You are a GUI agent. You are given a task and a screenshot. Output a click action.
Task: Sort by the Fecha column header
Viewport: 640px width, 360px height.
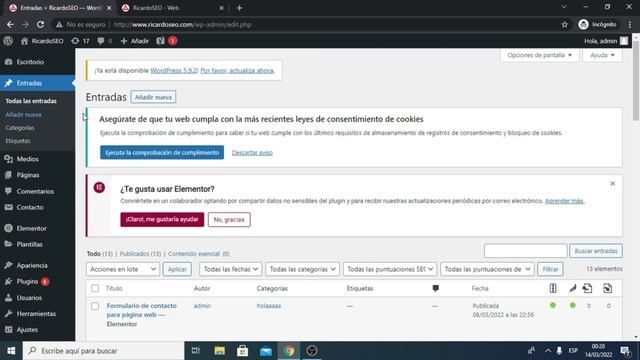point(480,289)
